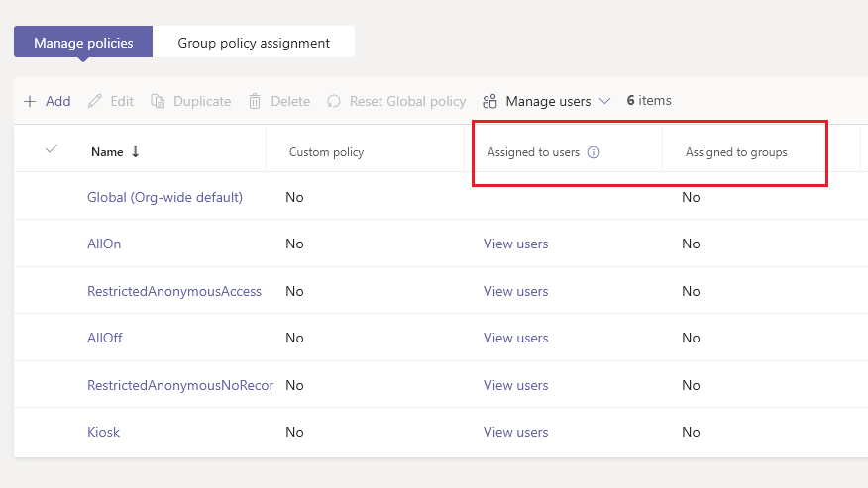Switch to Manage policies tab

[83, 43]
